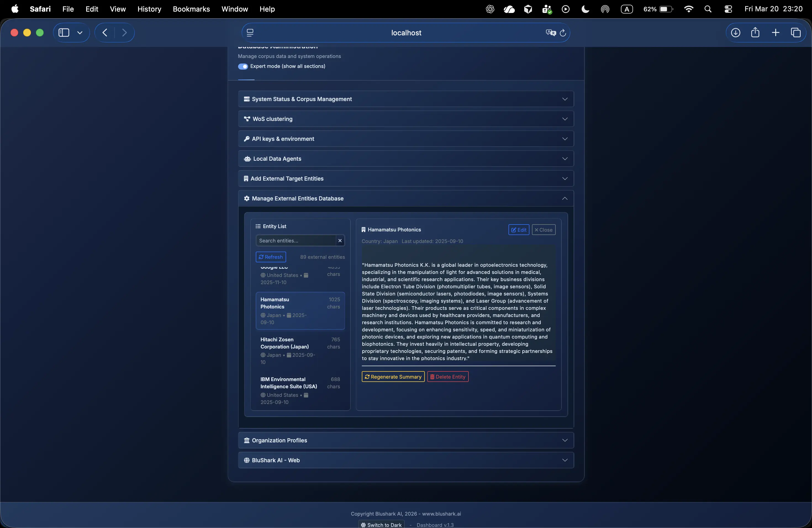Viewport: 812px width, 528px height.
Task: Open the Edit menu
Action: click(x=92, y=9)
